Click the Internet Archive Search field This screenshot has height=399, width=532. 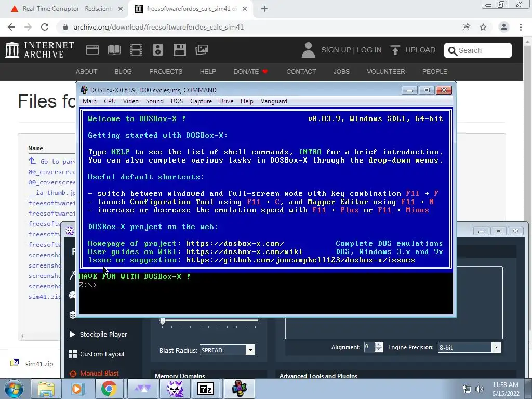pyautogui.click(x=478, y=50)
